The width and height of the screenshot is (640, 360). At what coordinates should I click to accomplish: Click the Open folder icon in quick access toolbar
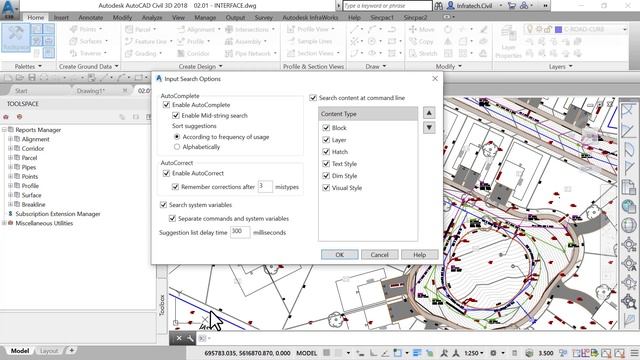tap(20, 78)
